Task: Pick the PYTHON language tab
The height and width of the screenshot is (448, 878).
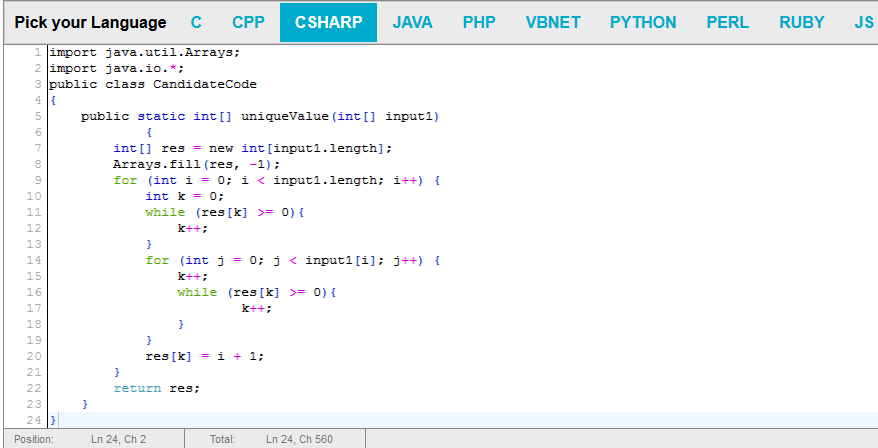Action: (x=643, y=22)
